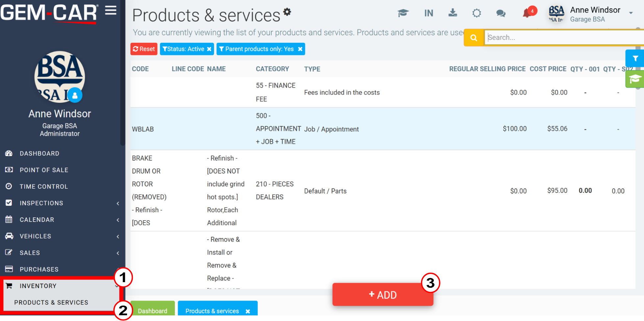This screenshot has width=644, height=321.
Task: Focus the Search input field
Action: click(x=564, y=38)
